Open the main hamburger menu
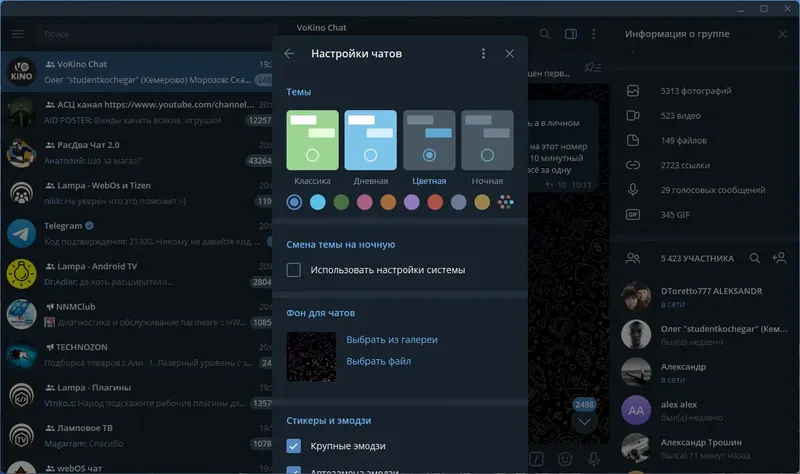 click(18, 34)
